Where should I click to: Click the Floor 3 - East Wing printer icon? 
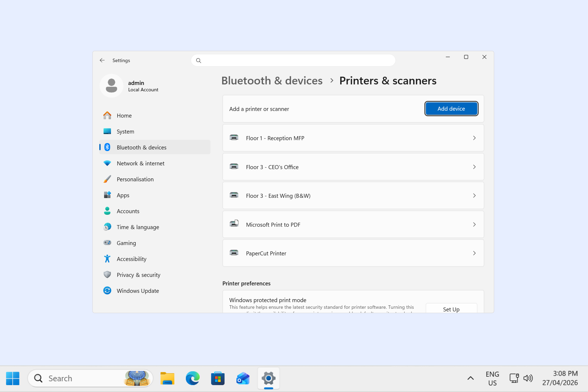[x=234, y=195]
